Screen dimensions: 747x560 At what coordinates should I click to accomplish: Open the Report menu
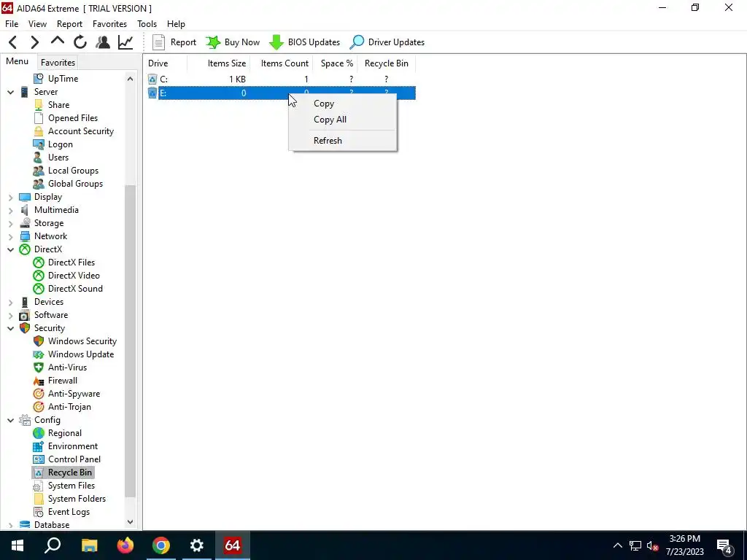(69, 24)
